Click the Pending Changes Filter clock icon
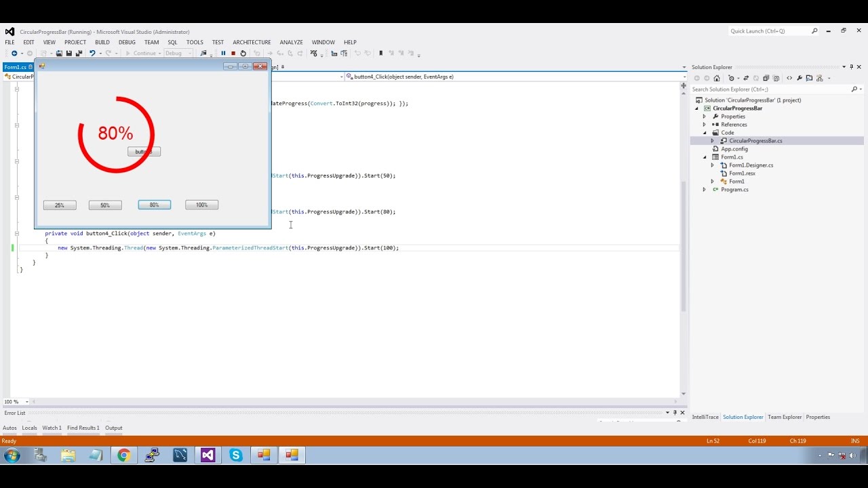 point(732,78)
